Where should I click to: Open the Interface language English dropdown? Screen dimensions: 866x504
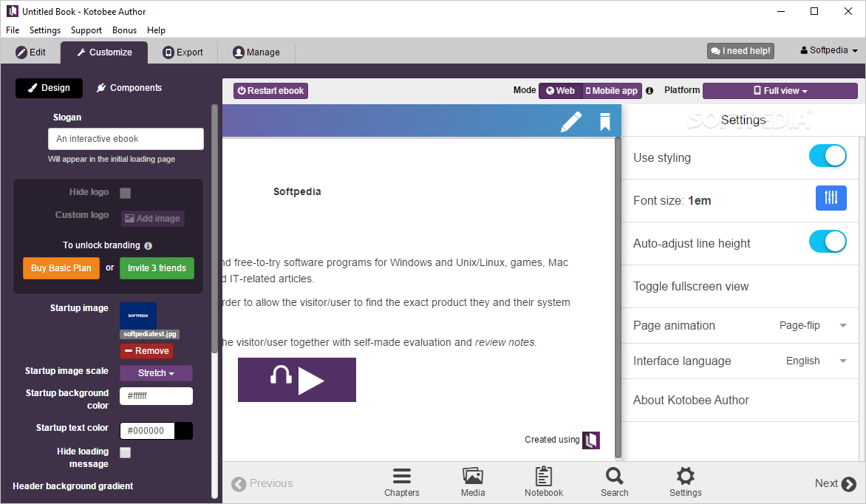816,361
